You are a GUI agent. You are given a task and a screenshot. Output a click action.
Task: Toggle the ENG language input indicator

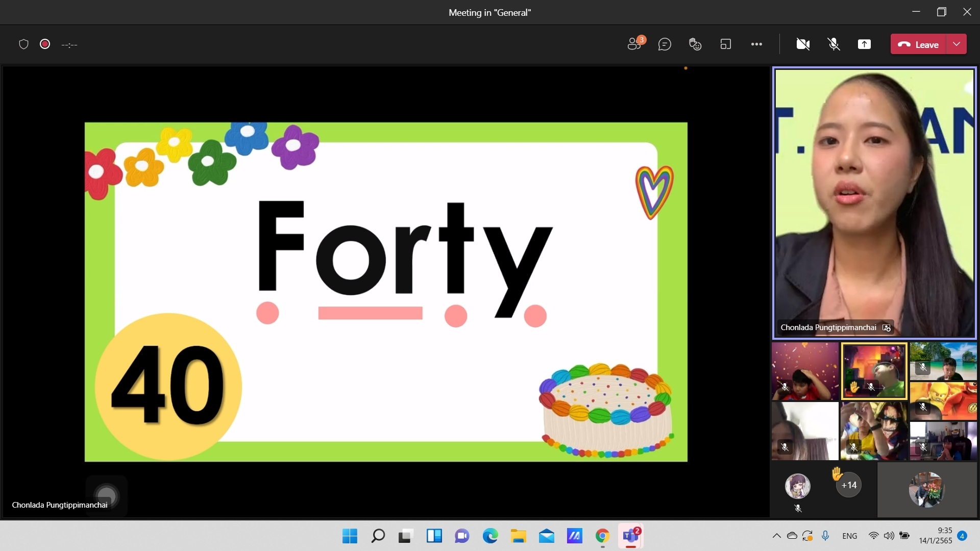pyautogui.click(x=849, y=536)
